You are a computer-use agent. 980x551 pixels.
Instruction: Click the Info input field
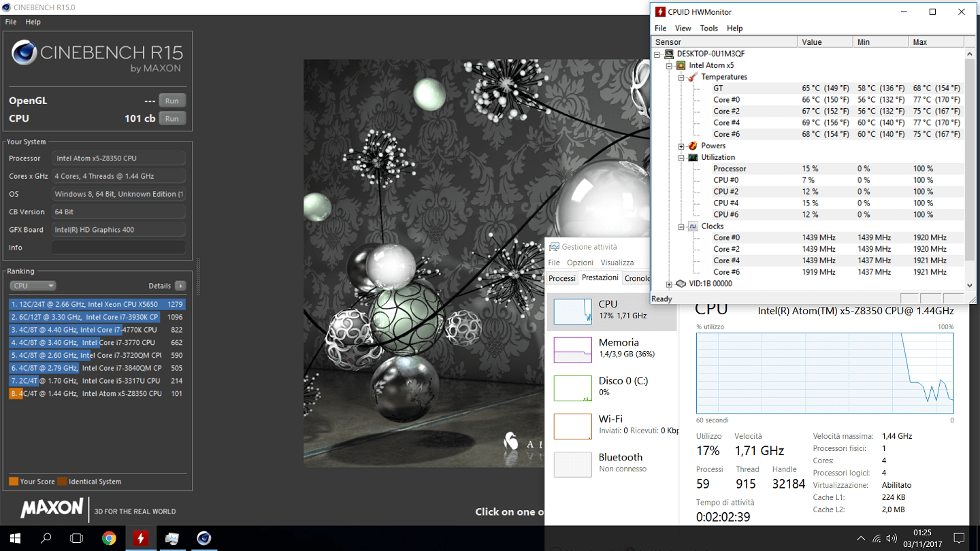[118, 248]
